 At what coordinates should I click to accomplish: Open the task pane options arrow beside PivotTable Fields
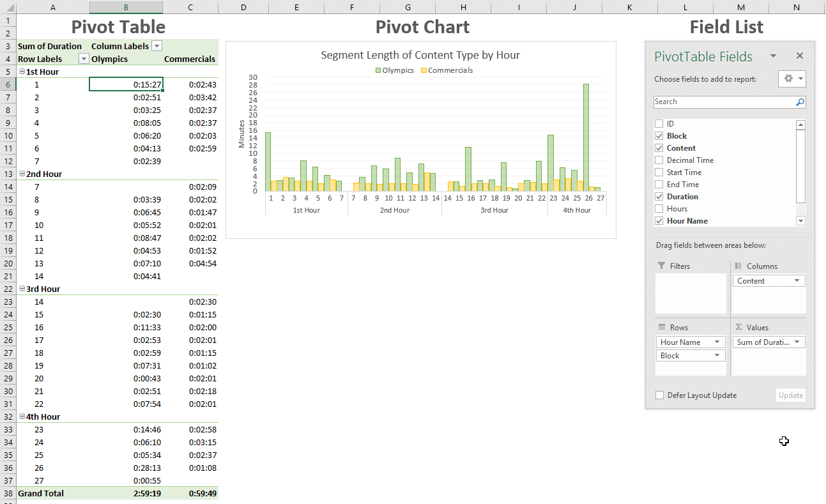(773, 56)
